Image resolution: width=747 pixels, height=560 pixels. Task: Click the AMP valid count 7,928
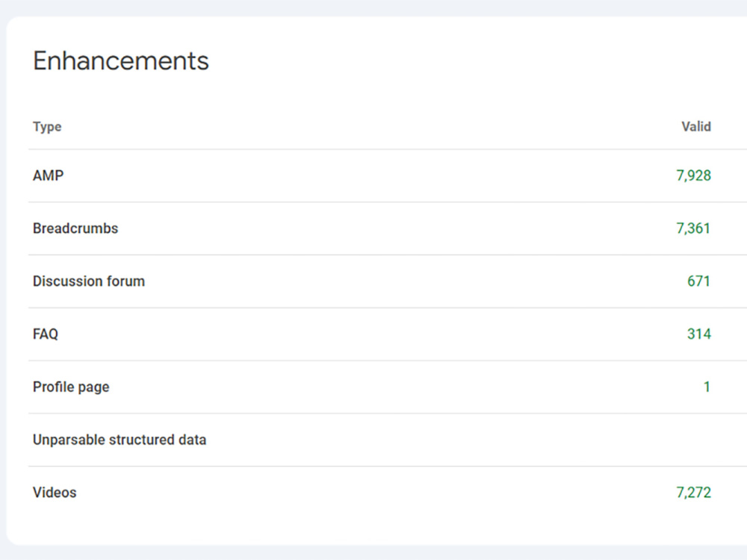693,175
